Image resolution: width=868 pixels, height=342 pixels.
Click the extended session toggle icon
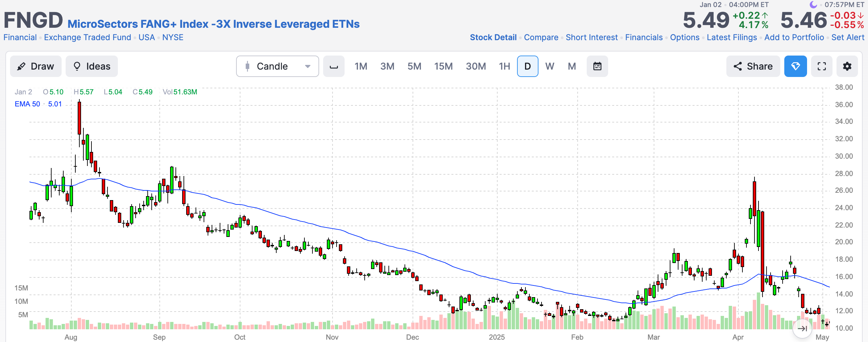point(334,66)
